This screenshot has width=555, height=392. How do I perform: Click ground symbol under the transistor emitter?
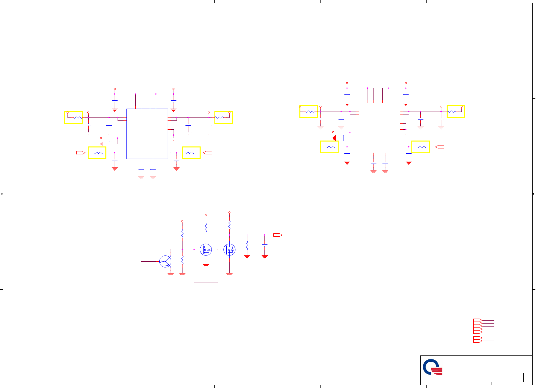tap(171, 274)
